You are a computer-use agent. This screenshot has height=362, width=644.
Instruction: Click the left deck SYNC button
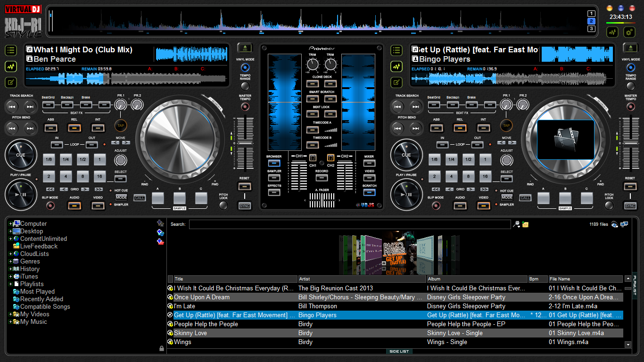pos(245,206)
